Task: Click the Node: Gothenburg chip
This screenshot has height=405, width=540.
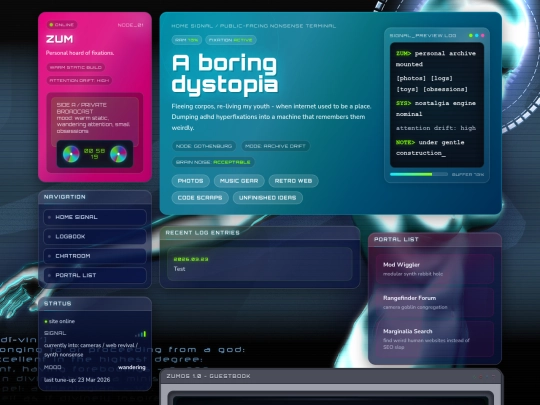Action: coord(204,146)
